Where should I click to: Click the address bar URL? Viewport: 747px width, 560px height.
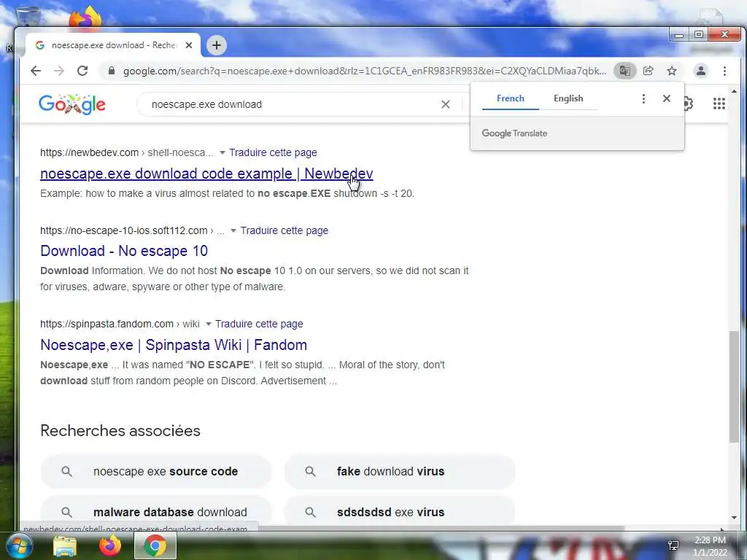coord(365,71)
